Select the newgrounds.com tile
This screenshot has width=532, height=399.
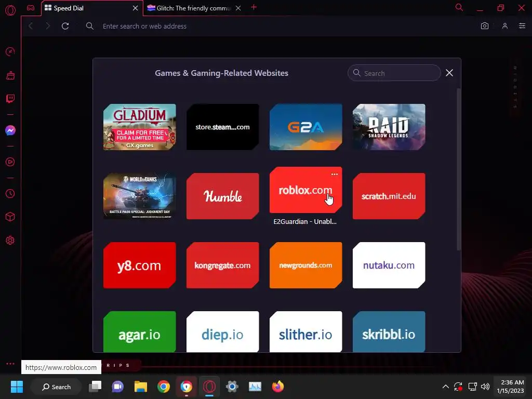click(305, 265)
